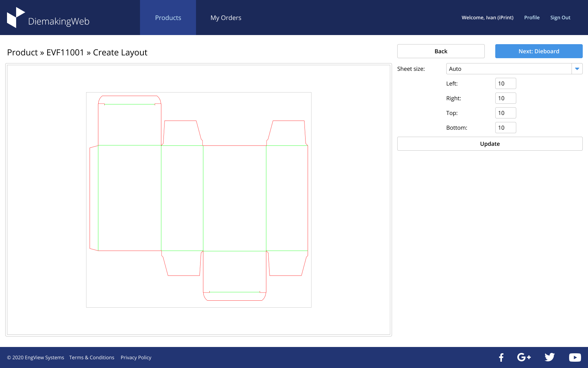This screenshot has height=368, width=588.
Task: Open the Google Plus icon
Action: 524,357
